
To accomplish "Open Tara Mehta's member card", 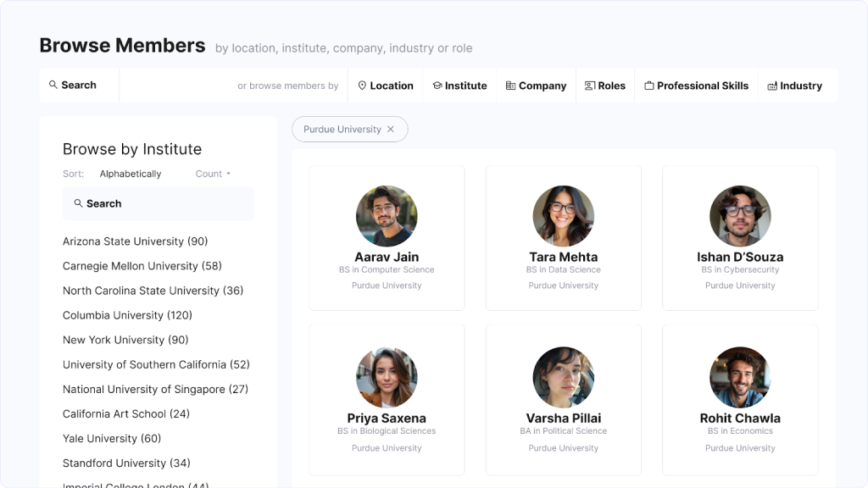I will 563,237.
